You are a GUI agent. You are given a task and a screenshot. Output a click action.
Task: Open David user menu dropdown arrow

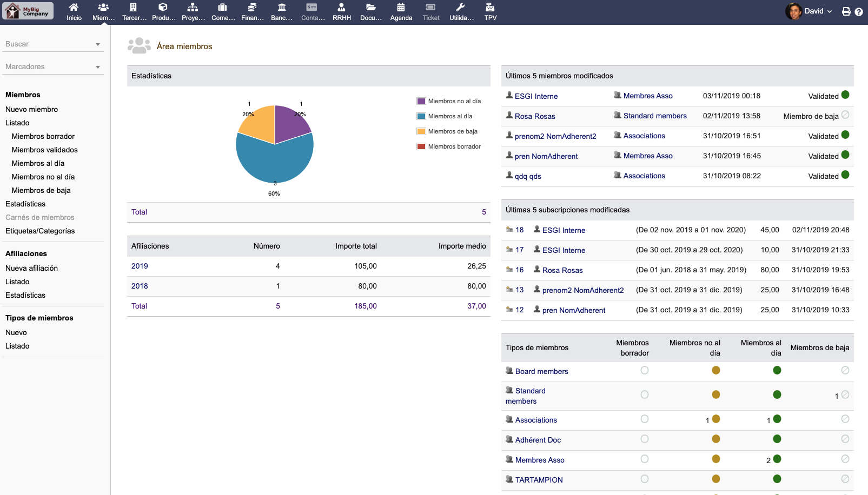point(830,11)
